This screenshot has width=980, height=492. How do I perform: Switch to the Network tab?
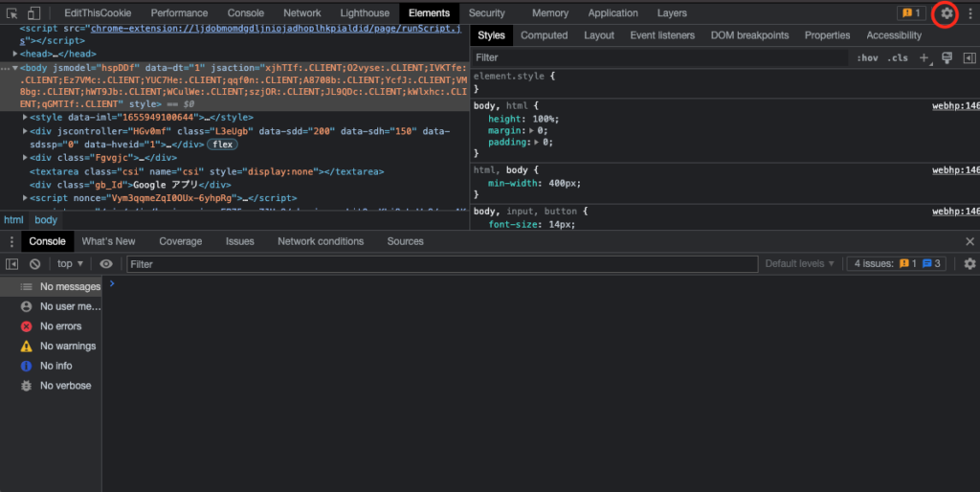pos(301,13)
